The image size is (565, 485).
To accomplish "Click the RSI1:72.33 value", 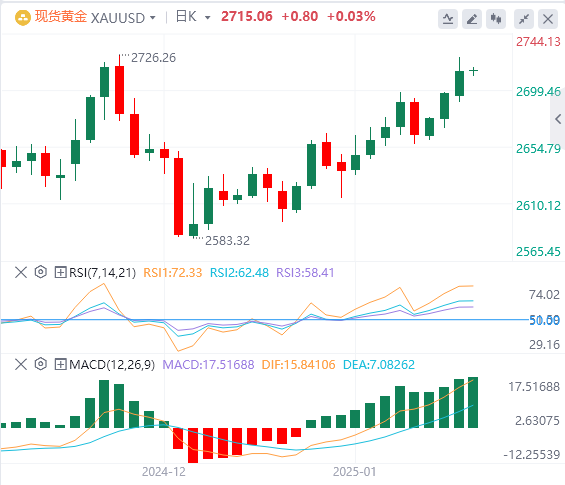I will pos(173,273).
